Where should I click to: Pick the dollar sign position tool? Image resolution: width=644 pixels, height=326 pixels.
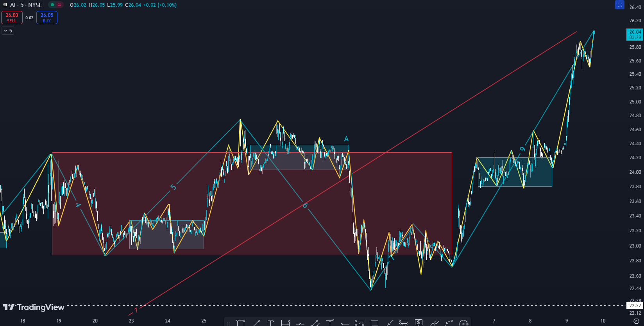click(419, 322)
